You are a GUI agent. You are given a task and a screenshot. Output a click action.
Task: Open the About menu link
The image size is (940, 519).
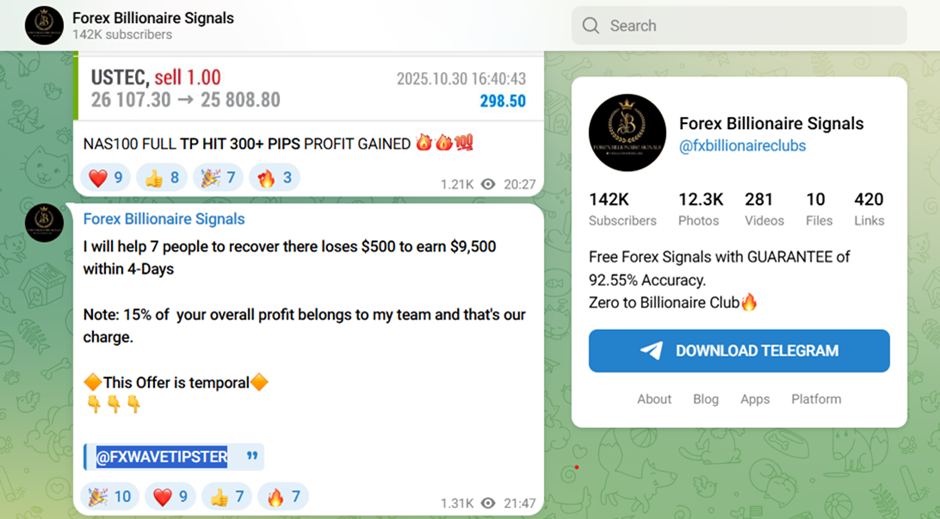[654, 399]
